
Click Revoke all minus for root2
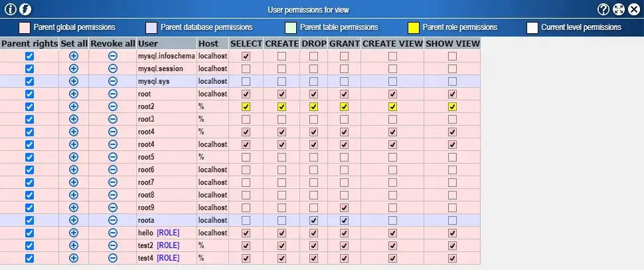coord(113,106)
